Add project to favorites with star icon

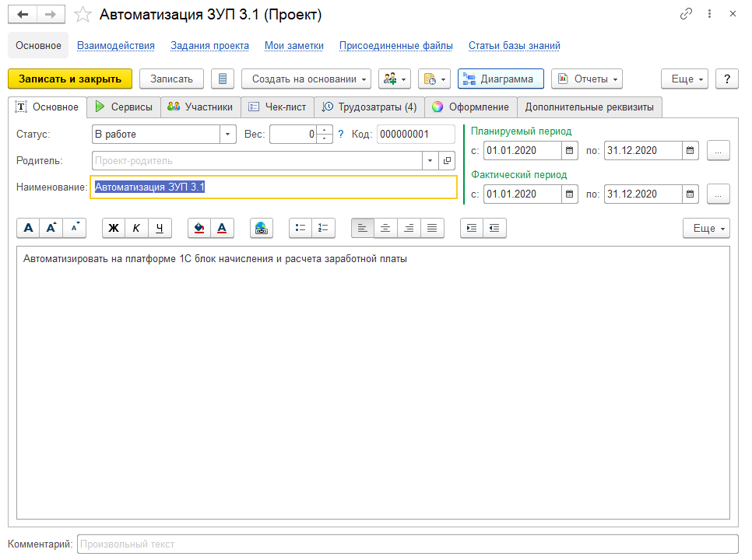[82, 15]
